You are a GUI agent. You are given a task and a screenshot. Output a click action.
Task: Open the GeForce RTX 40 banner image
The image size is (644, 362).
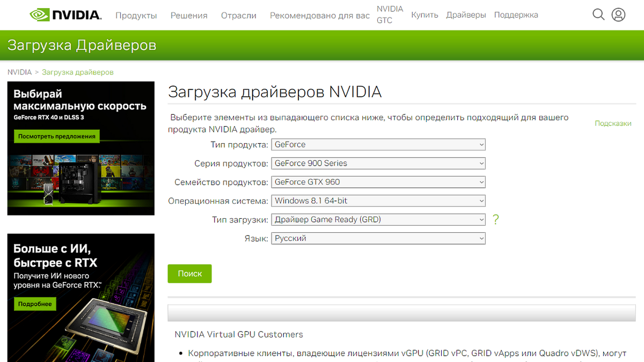[x=81, y=148]
